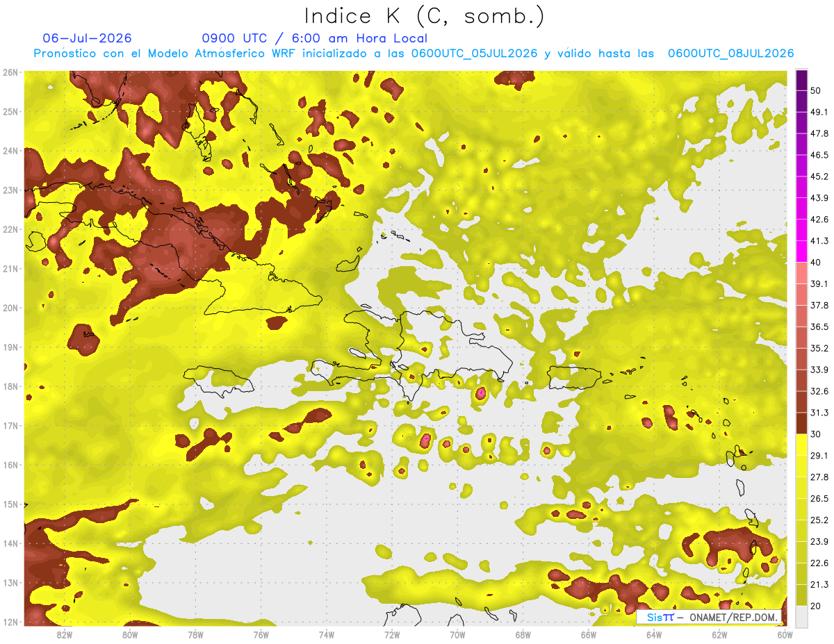Click legend value "25.2"
Viewport: 834px width, 644px height.
(819, 520)
